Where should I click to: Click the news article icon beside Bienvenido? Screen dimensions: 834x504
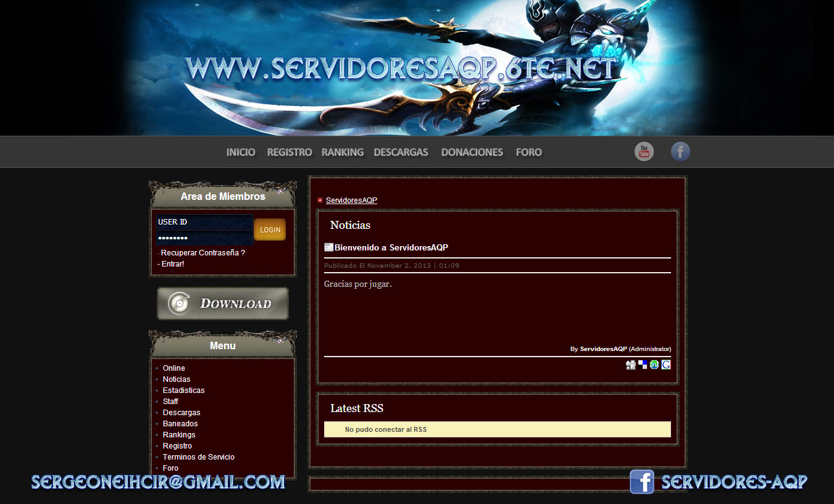coord(329,247)
